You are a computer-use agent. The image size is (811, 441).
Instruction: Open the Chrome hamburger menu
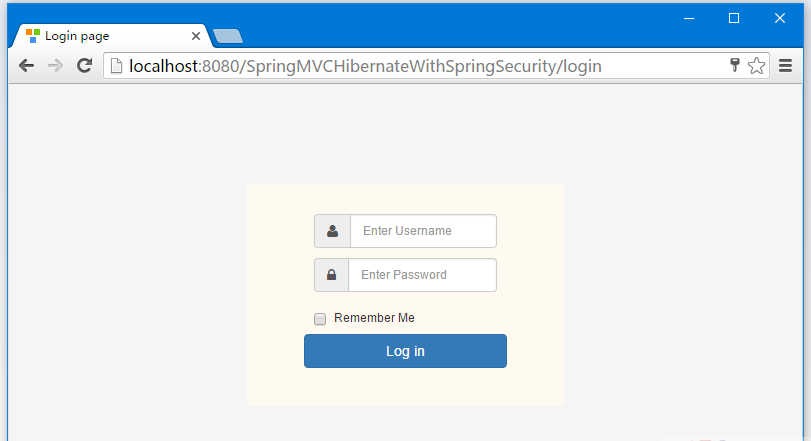(x=785, y=66)
